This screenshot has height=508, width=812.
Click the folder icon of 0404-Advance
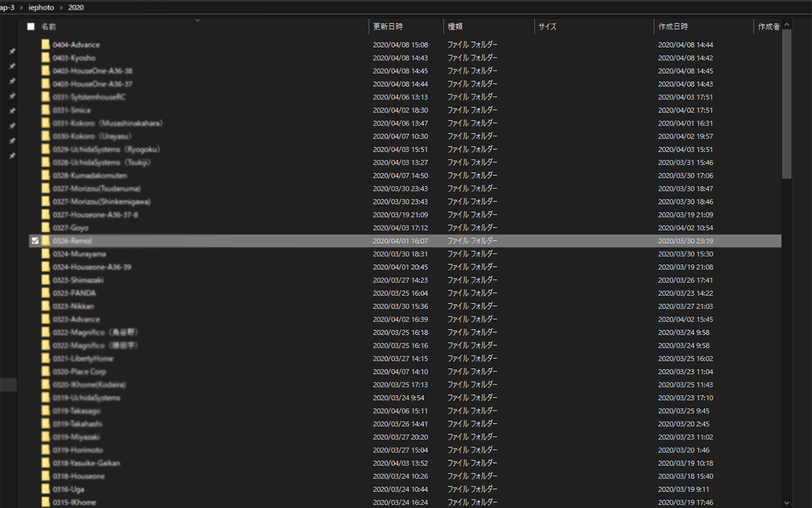coord(46,44)
